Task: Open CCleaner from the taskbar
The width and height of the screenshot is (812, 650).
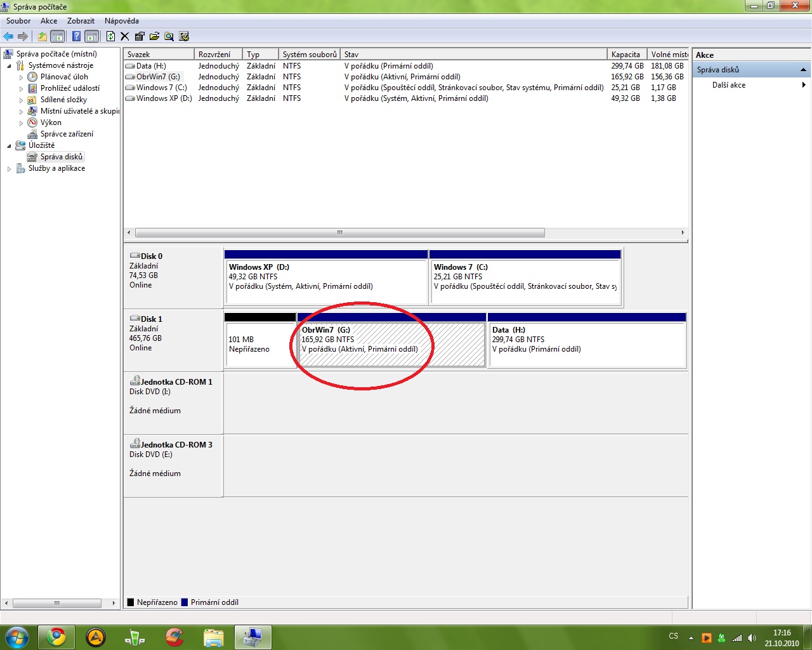Action: point(174,637)
